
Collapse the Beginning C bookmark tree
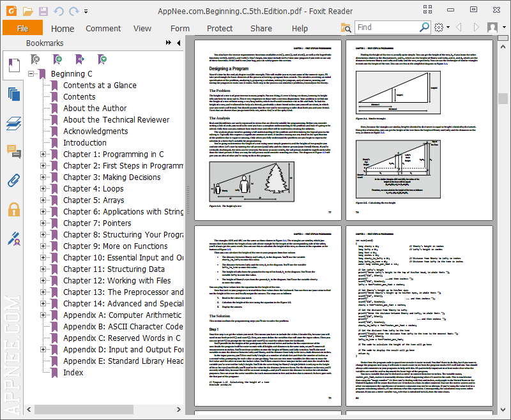[x=31, y=74]
